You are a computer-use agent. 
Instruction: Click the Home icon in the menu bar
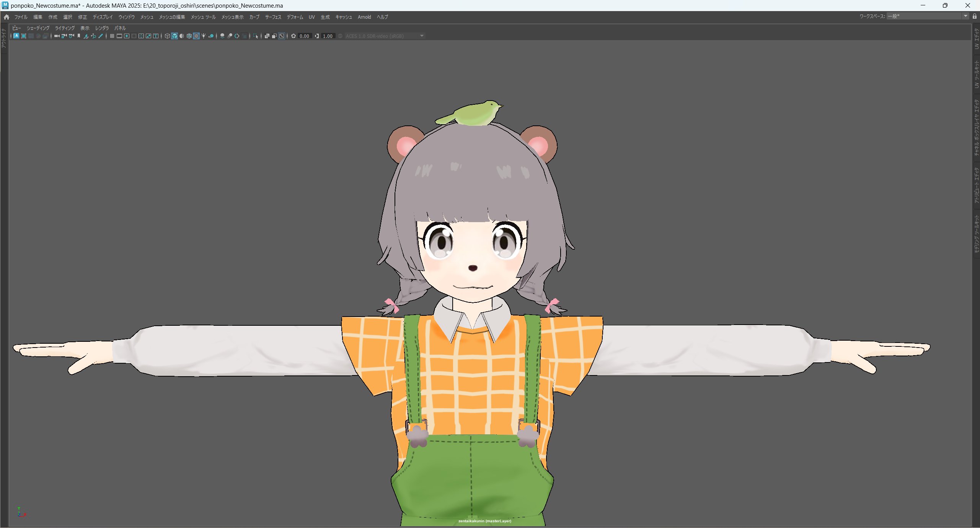click(x=7, y=17)
